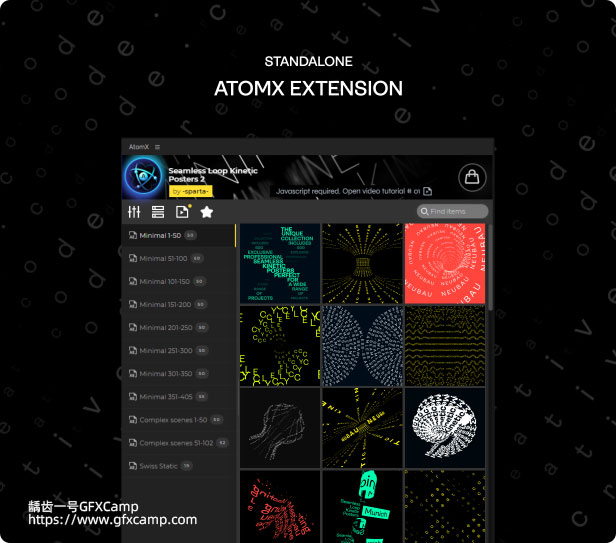This screenshot has width=616, height=543.
Task: Click the AtomX panel tab title
Action: pos(139,147)
